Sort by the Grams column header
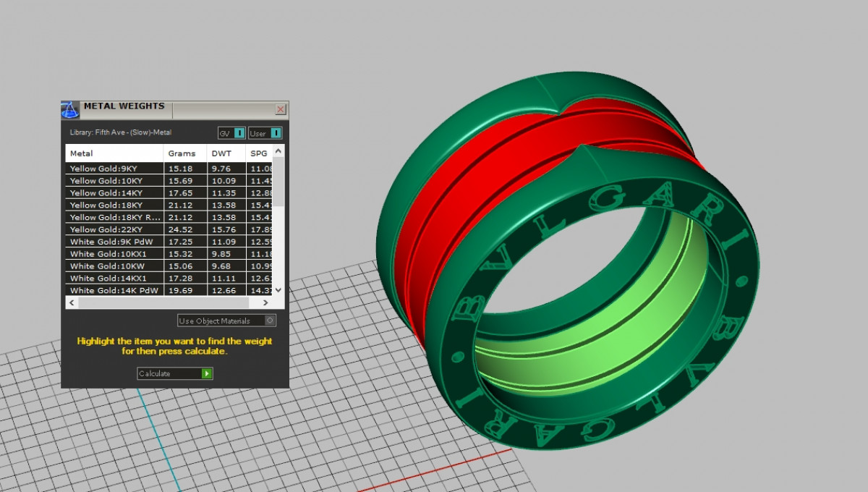 click(x=184, y=153)
